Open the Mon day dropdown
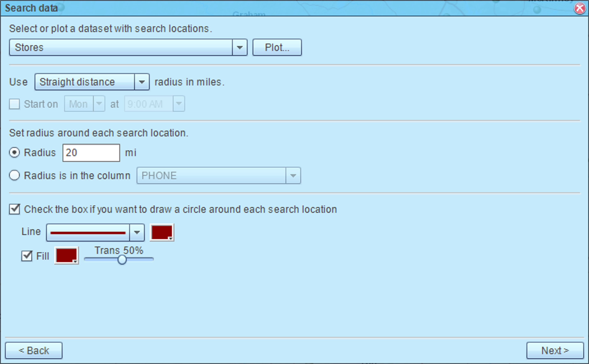The width and height of the screenshot is (589, 364). (85, 104)
